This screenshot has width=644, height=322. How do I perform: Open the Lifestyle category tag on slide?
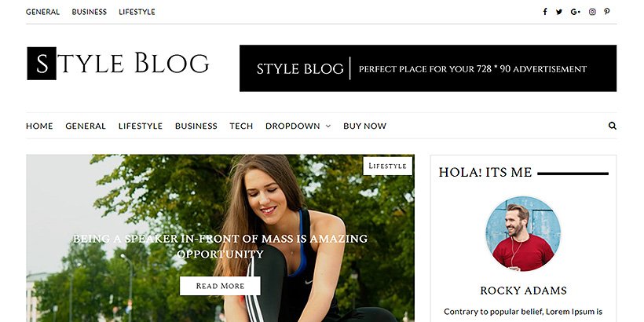tap(387, 166)
